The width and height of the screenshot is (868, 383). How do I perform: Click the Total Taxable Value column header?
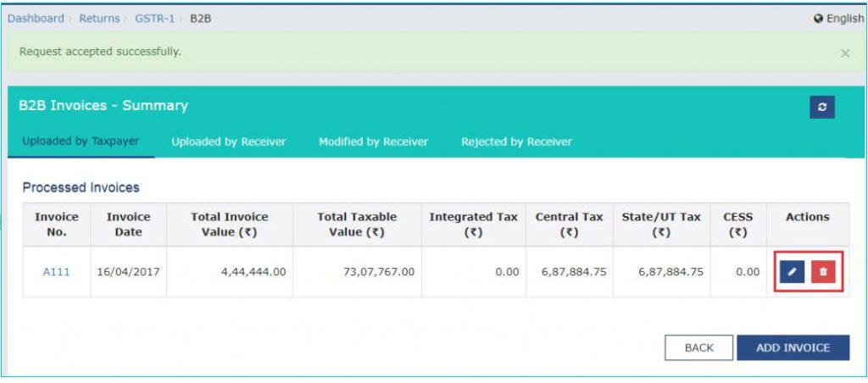356,225
